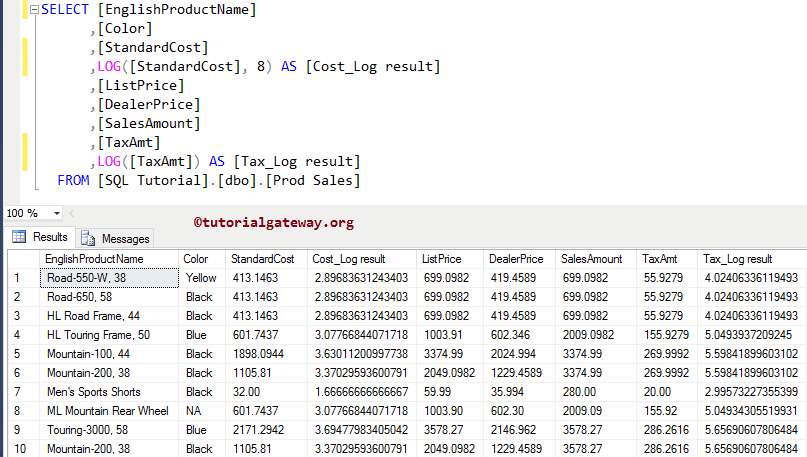Click the cell HL Touring Frame, 50
The height and width of the screenshot is (457, 807).
pos(109,335)
